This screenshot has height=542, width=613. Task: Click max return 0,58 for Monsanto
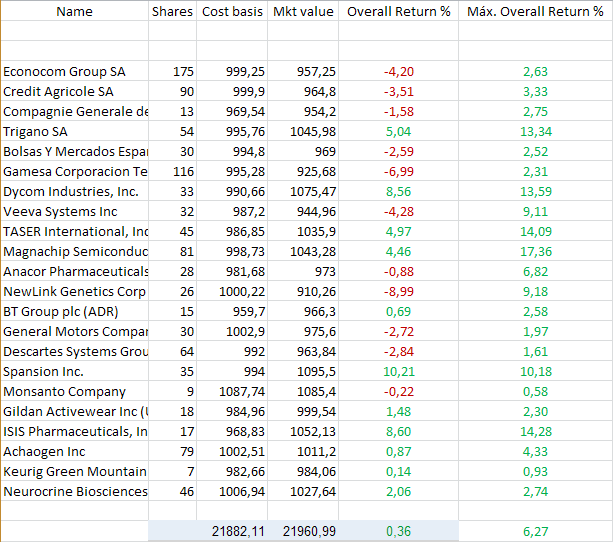click(x=536, y=391)
